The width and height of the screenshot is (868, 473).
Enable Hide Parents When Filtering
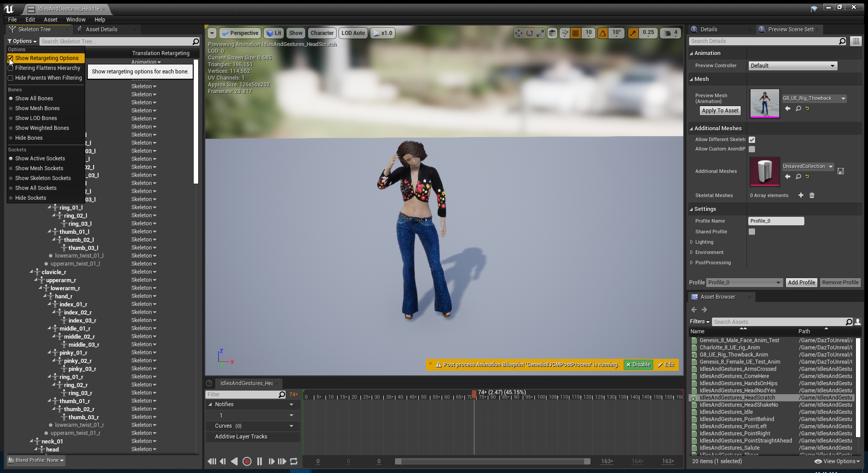point(10,78)
